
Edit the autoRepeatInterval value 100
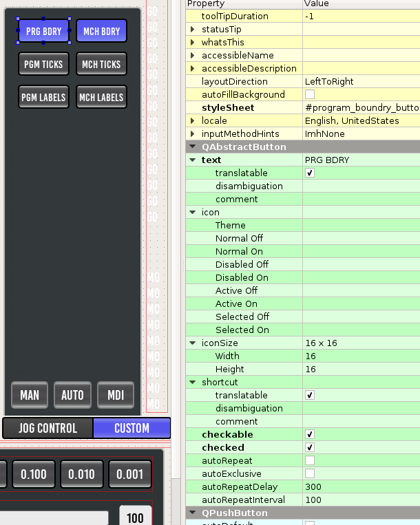(361, 500)
